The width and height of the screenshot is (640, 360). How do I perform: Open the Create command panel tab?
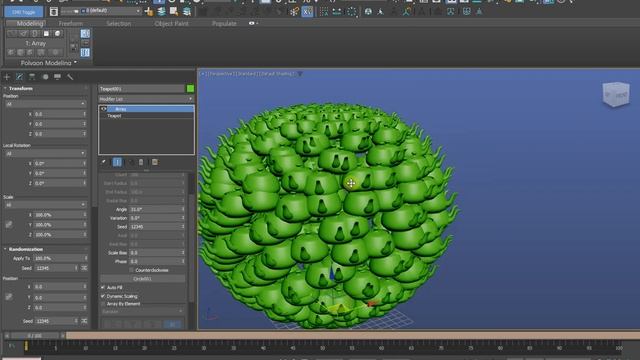pos(7,77)
